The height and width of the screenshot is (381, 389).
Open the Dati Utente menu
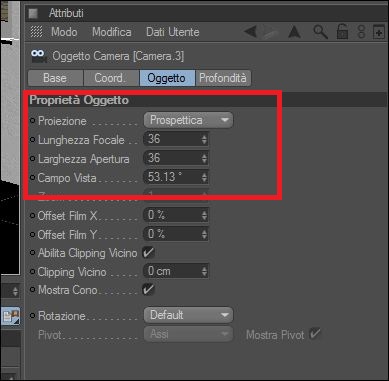click(x=173, y=32)
